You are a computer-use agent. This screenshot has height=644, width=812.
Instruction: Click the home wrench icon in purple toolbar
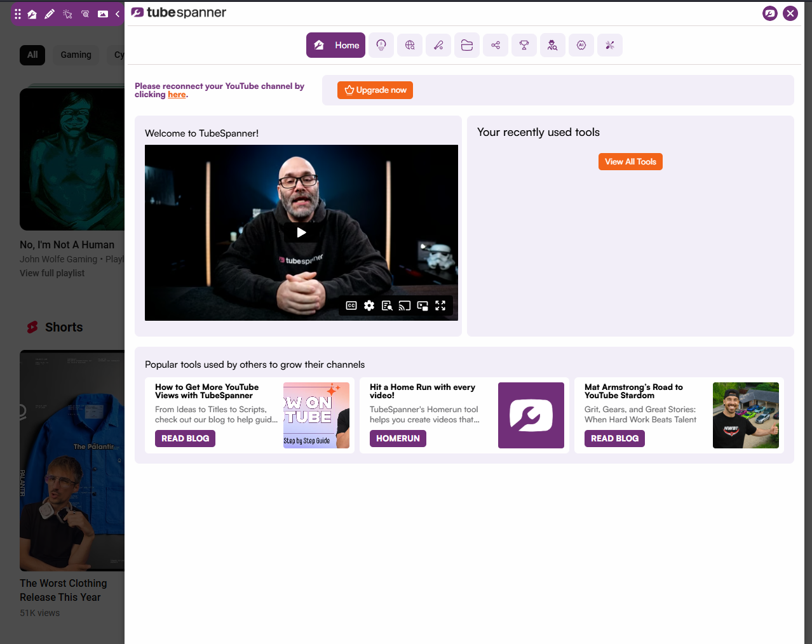[32, 13]
